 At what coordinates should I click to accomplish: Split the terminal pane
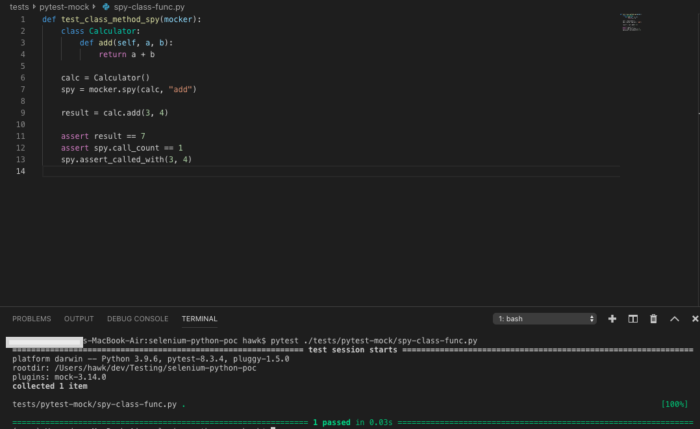(x=633, y=319)
